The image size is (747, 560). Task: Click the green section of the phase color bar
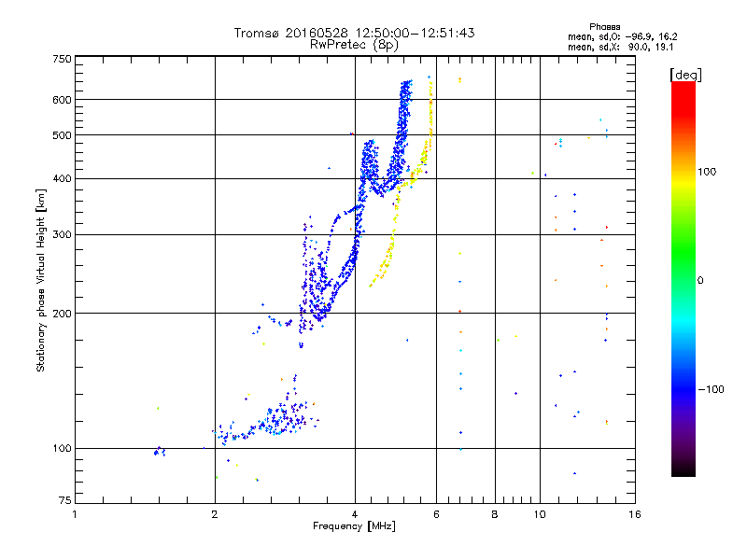[x=684, y=250]
